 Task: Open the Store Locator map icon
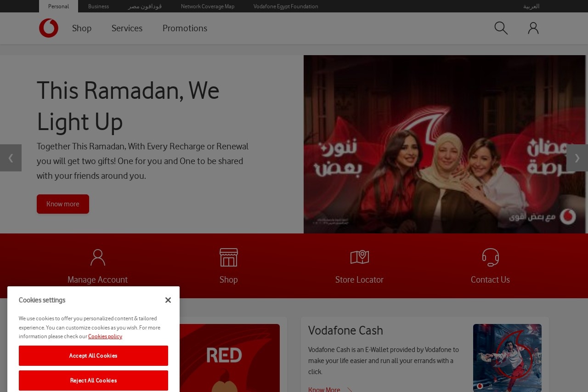(359, 257)
